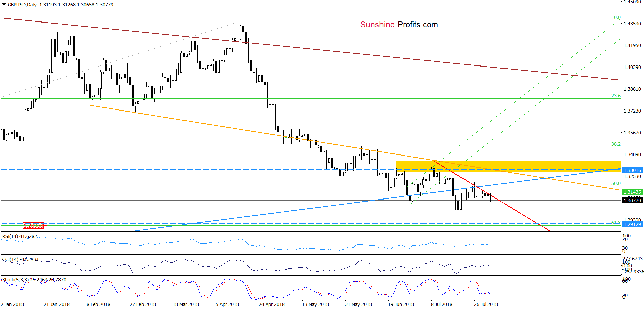The image size is (644, 309).
Task: Select the 1.37230 price scale value
Action: pos(632,111)
